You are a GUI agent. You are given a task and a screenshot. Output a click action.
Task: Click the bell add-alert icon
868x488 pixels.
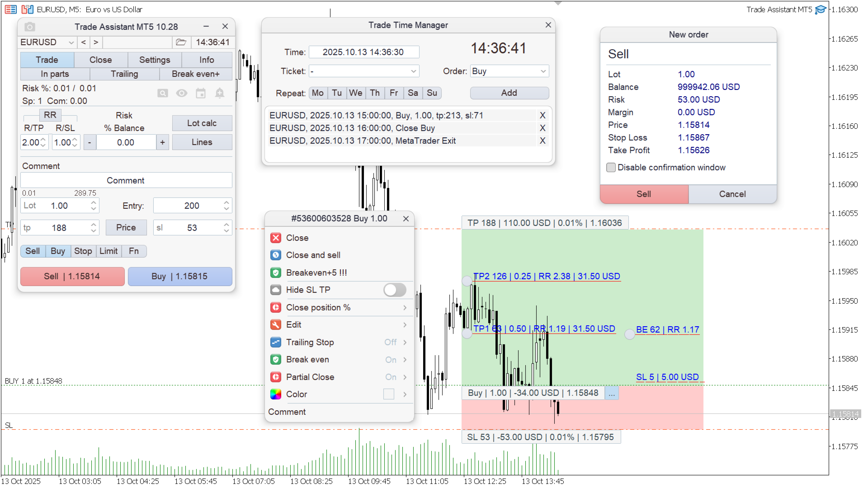(x=220, y=93)
